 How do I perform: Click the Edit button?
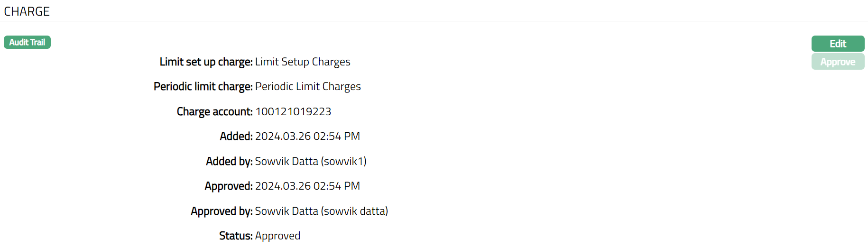(x=838, y=44)
